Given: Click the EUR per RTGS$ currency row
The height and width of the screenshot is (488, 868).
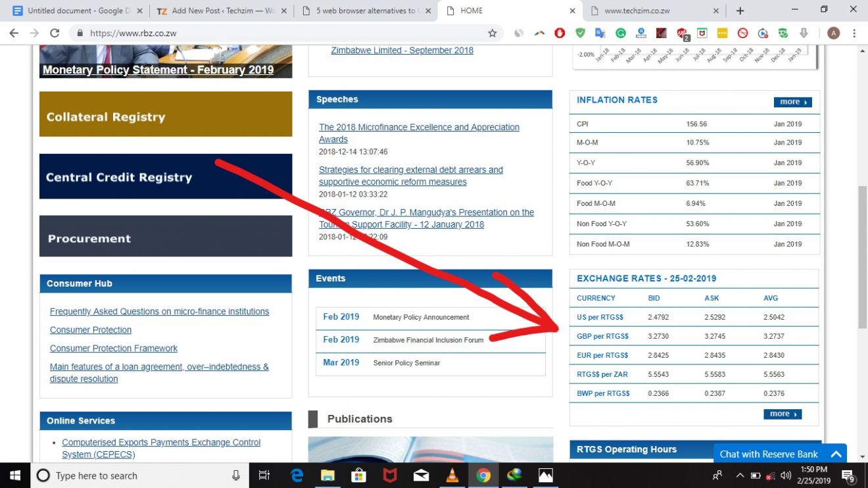Looking at the screenshot, I should 694,355.
